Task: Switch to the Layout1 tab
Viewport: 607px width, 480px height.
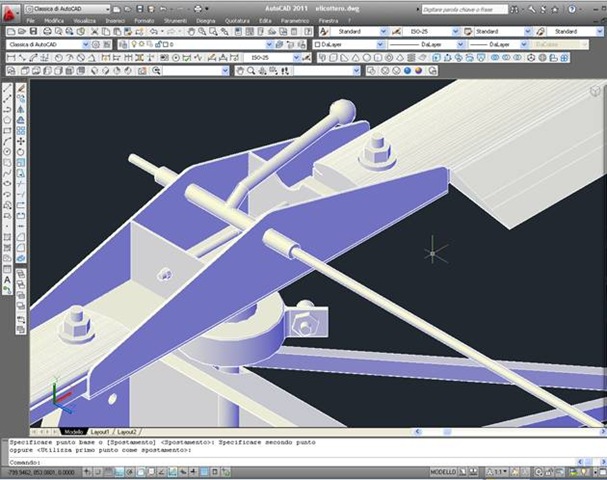Action: point(101,431)
